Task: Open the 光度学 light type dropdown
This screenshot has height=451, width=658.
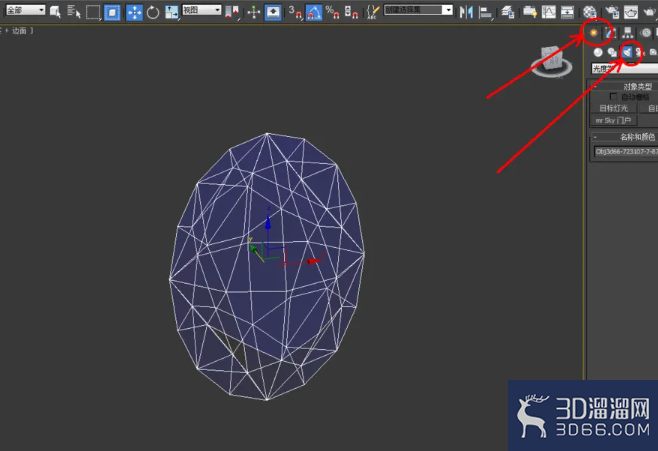Action: [x=624, y=68]
